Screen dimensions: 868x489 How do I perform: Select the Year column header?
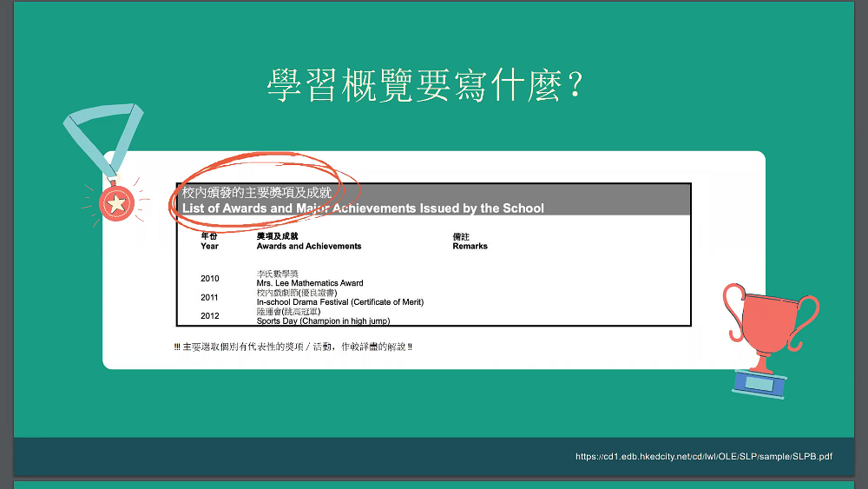coord(209,246)
